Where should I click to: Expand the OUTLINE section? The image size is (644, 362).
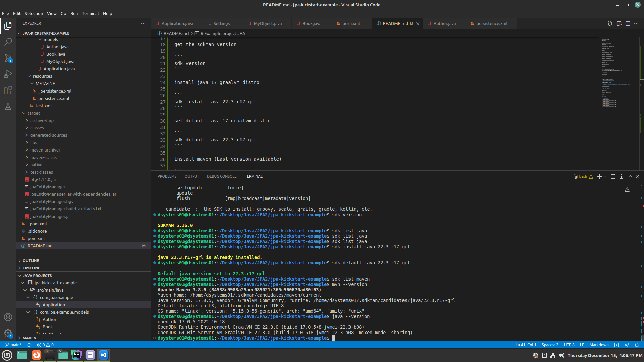click(31, 261)
